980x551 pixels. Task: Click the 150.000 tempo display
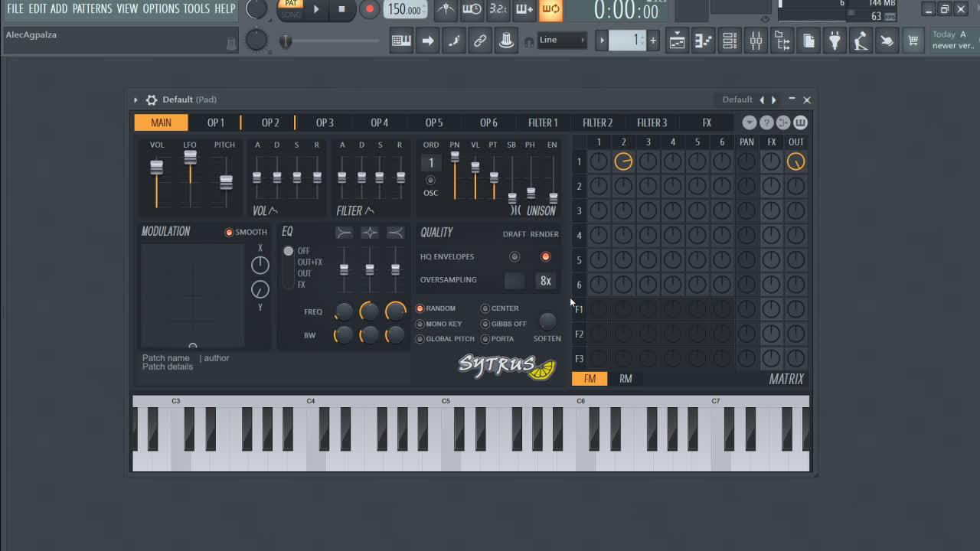(x=404, y=10)
